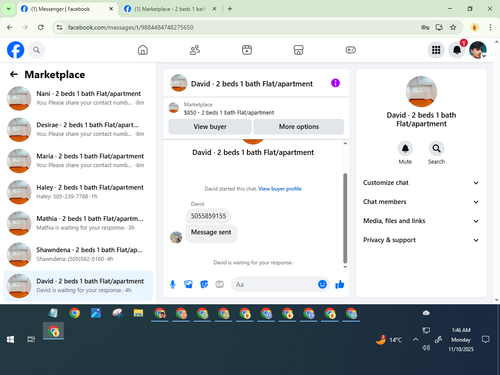
Task: Open the volume control in system tray
Action: pos(426,348)
